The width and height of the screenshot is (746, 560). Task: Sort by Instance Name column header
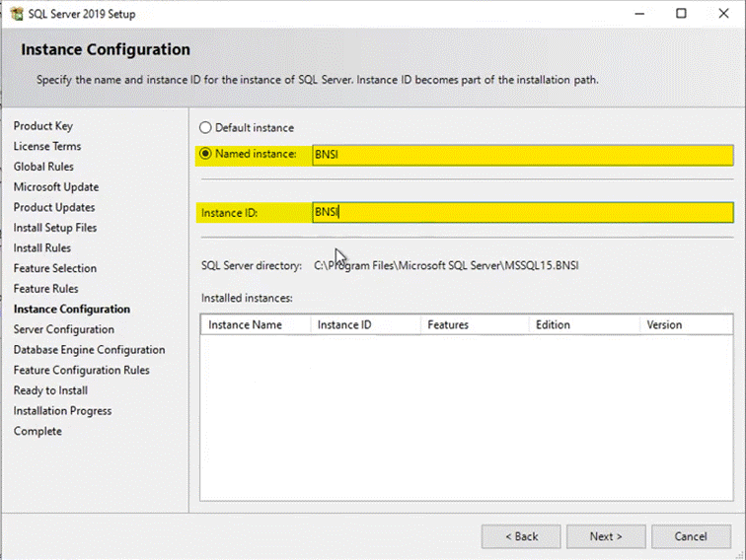pos(256,324)
